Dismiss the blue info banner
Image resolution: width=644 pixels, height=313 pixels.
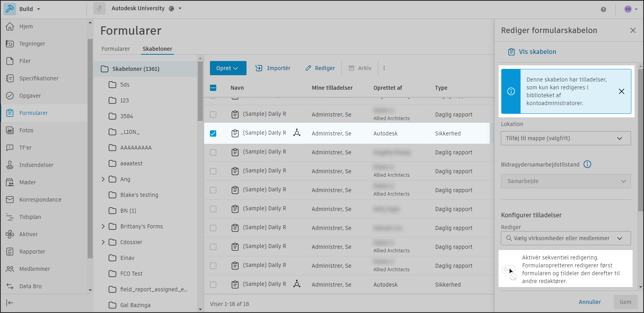622,91
